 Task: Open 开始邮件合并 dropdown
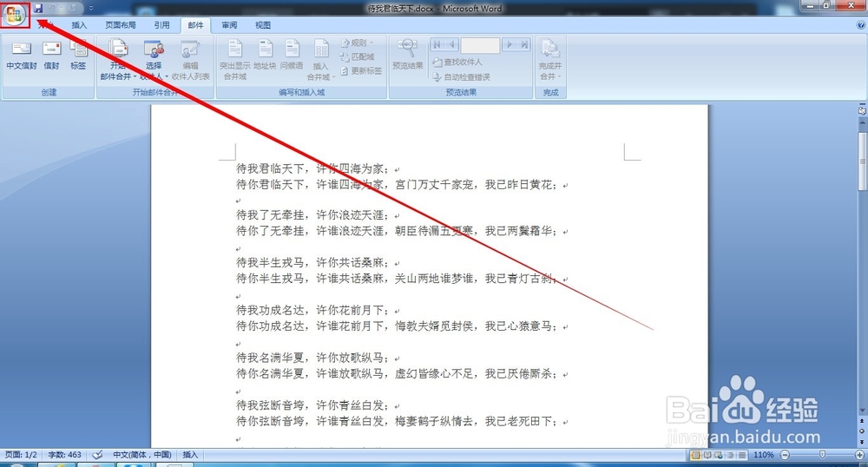(x=118, y=60)
